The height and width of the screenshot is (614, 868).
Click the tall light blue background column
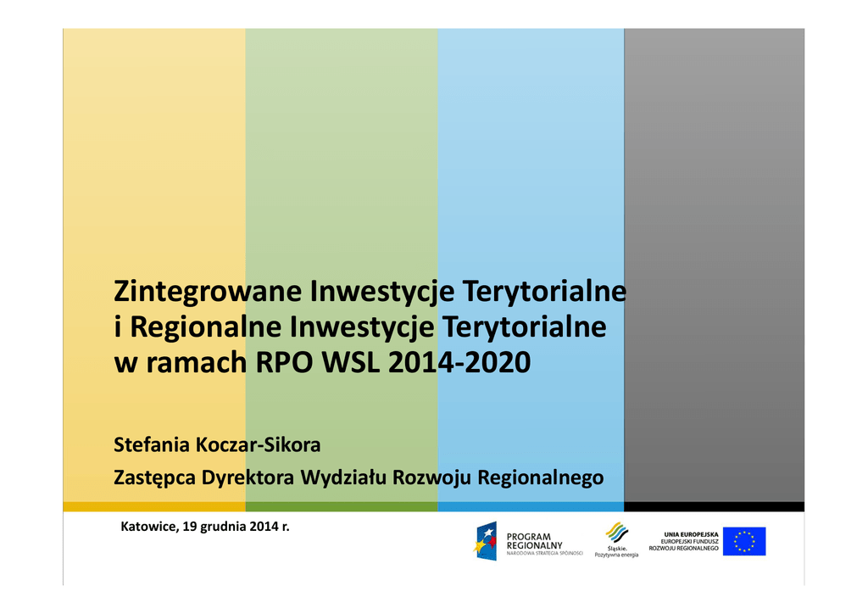[531, 170]
